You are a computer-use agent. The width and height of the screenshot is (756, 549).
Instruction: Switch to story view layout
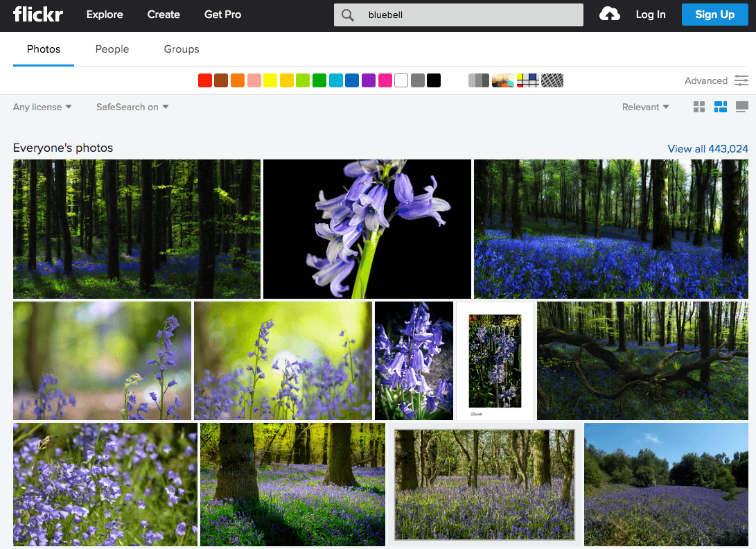(741, 107)
